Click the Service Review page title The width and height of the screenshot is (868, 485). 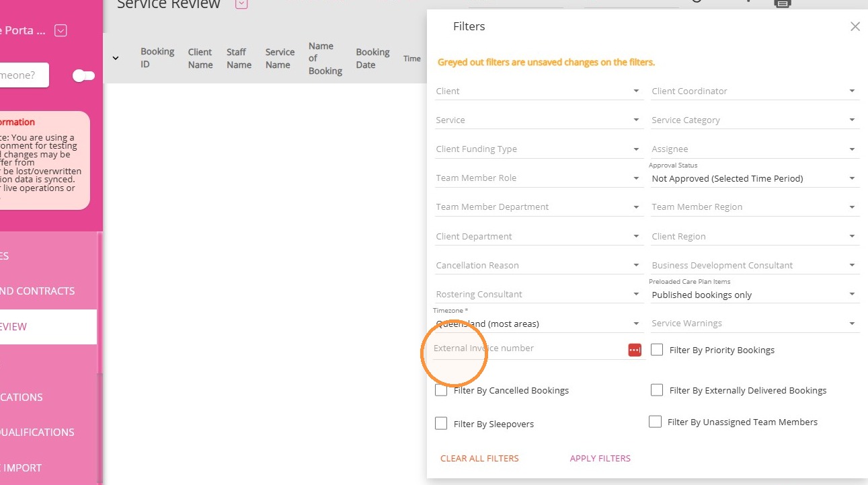tap(169, 4)
